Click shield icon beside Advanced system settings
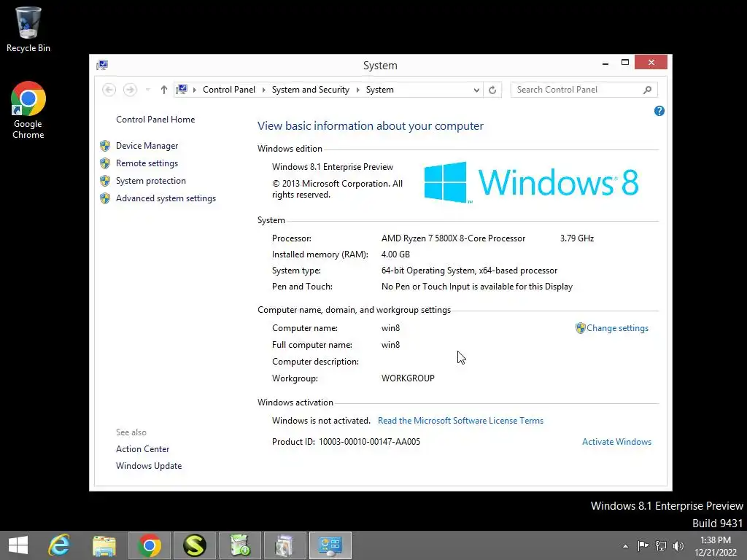This screenshot has height=560, width=747. (x=105, y=198)
